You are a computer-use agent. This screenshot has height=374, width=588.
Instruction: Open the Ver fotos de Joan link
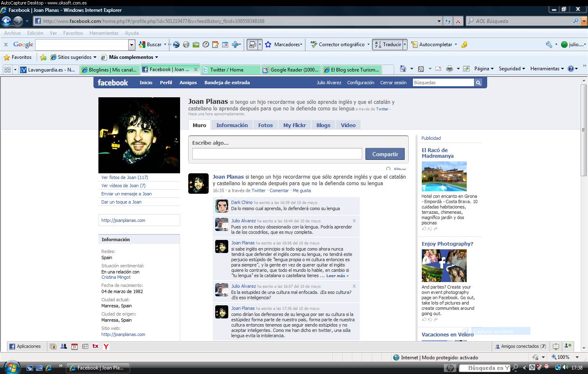click(x=124, y=177)
